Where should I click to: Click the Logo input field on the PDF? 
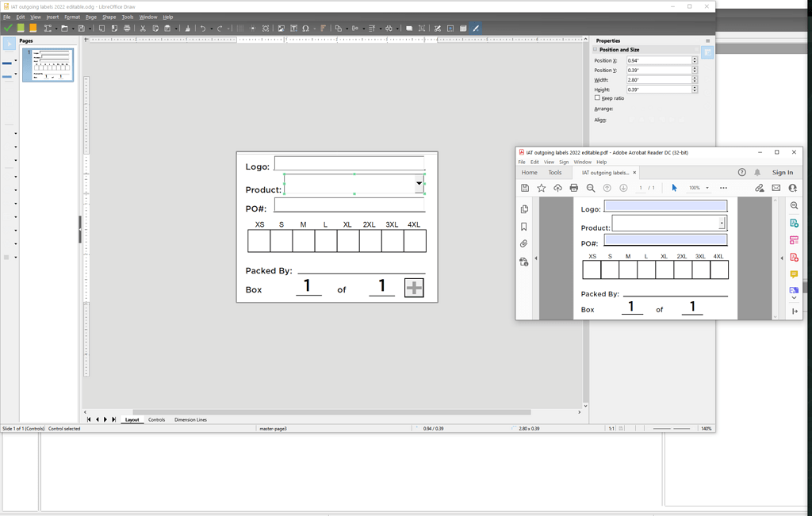tap(665, 205)
